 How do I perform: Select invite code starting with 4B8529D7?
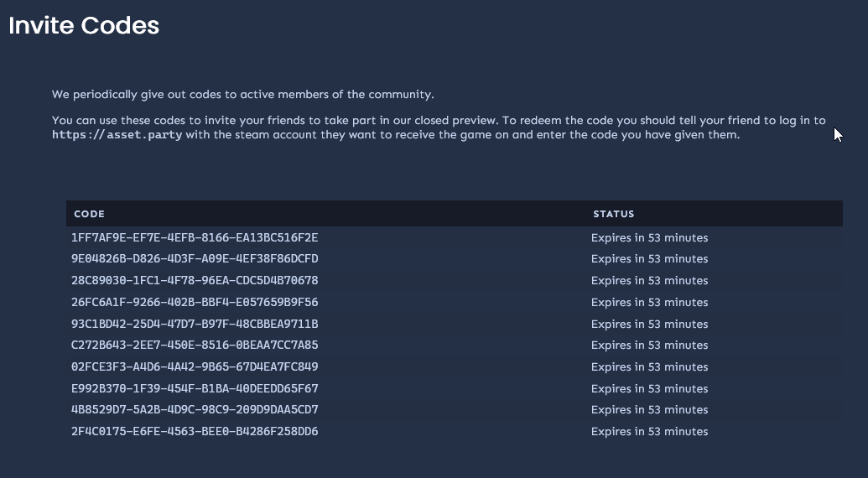point(195,410)
